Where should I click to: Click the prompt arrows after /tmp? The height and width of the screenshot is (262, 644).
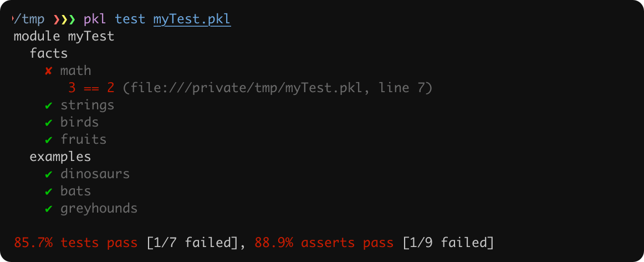(64, 19)
